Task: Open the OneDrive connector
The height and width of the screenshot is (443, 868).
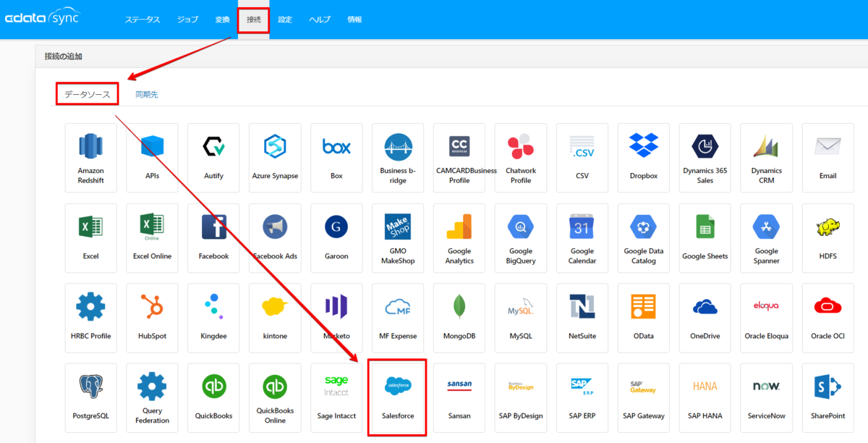Action: point(706,318)
